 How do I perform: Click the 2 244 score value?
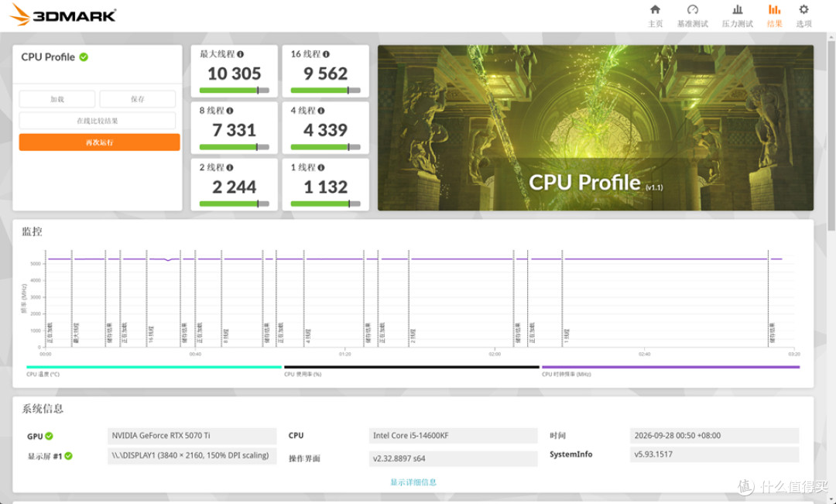click(234, 187)
